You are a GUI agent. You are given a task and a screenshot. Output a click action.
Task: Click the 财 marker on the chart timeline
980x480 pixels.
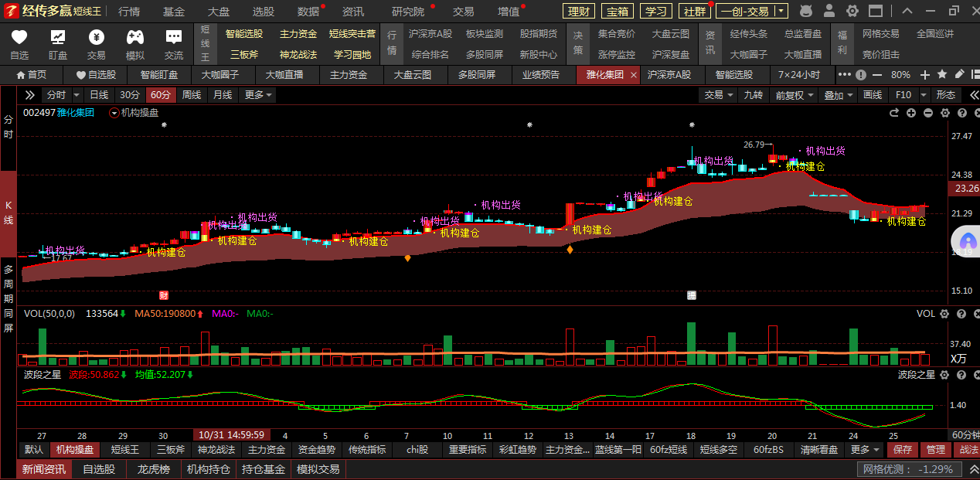point(164,295)
